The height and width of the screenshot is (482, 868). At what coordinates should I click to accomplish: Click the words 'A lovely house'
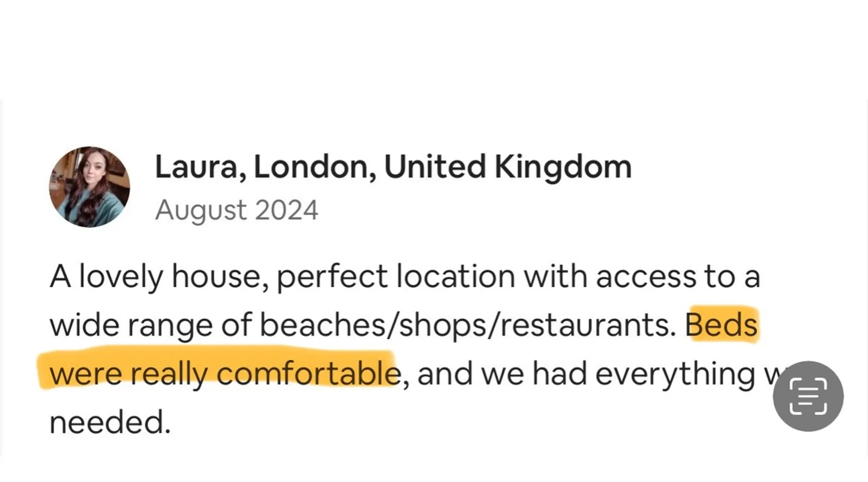click(x=154, y=277)
